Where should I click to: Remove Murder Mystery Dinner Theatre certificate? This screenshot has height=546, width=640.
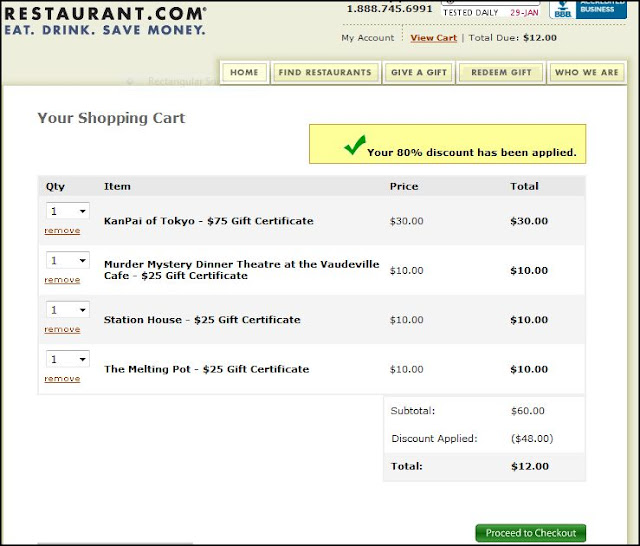[x=62, y=280]
